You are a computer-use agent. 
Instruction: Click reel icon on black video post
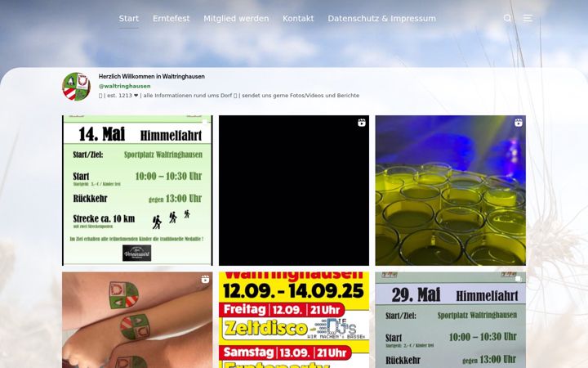(x=362, y=123)
